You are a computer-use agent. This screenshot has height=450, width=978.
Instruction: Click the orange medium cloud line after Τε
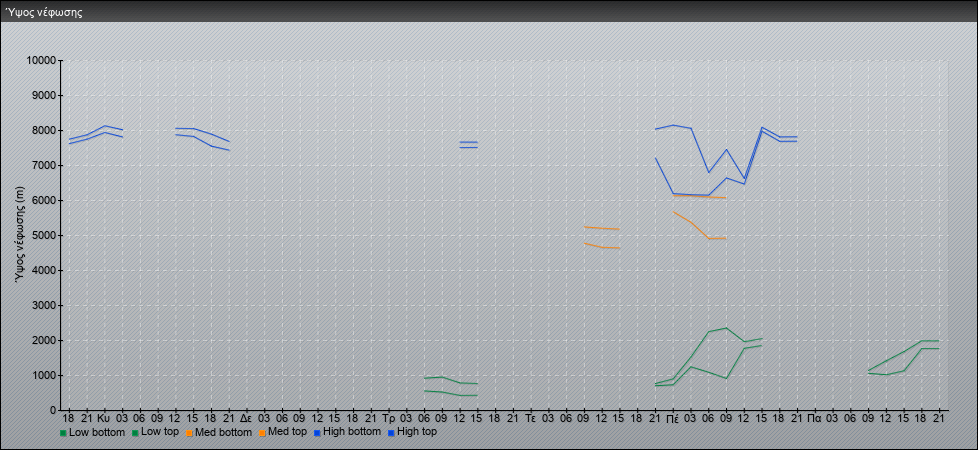coord(602,228)
